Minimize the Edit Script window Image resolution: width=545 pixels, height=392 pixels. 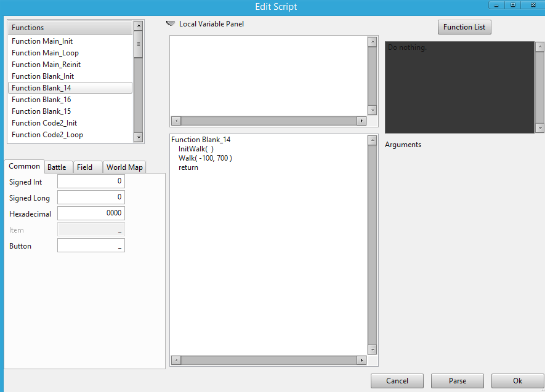[496, 5]
